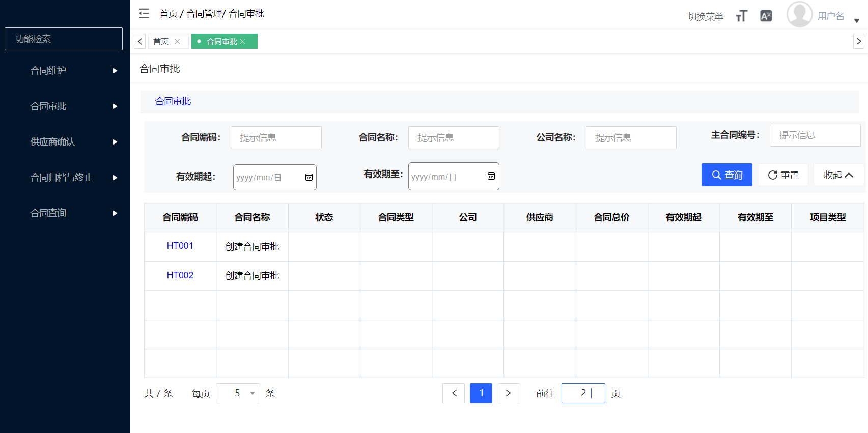This screenshot has width=868, height=433.
Task: Click the arrow beside 供应商确认
Action: pyautogui.click(x=115, y=142)
